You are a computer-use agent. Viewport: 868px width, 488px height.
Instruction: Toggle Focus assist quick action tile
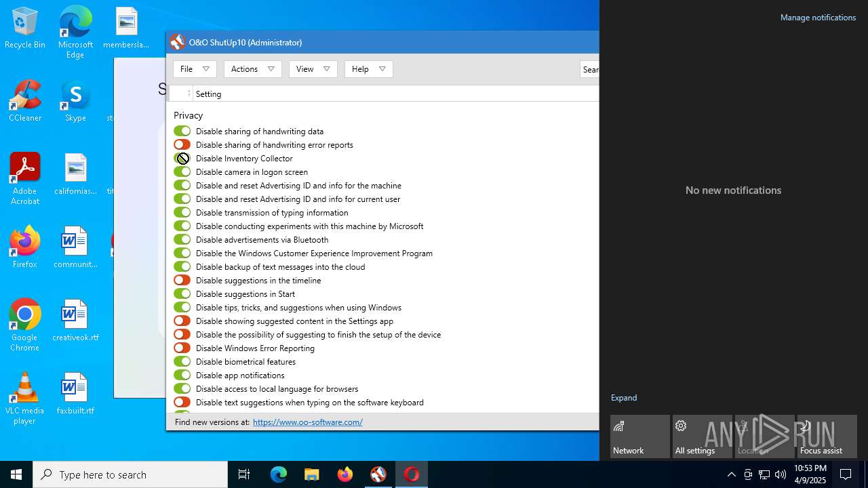827,436
